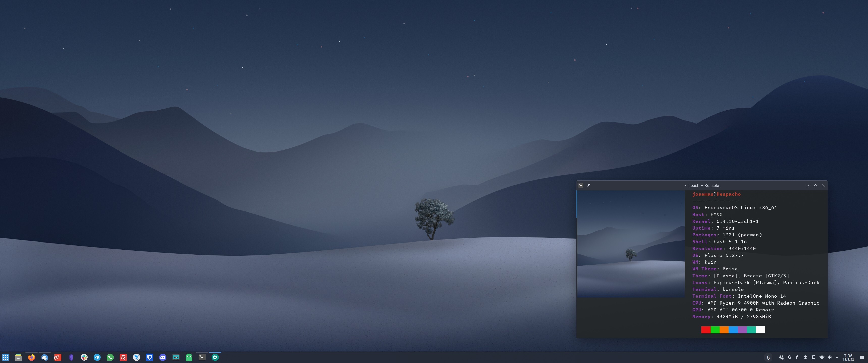Click the "WM Theme: Brisa" line
The height and width of the screenshot is (363, 868).
715,269
